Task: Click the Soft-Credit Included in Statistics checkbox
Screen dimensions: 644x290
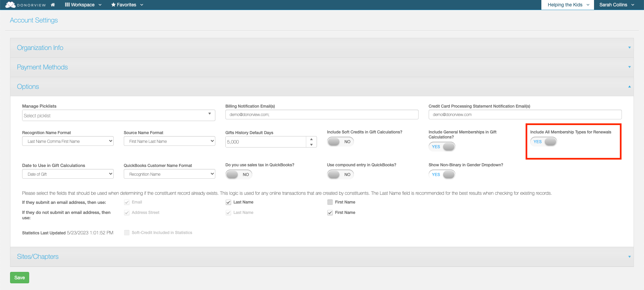Action: click(x=127, y=233)
